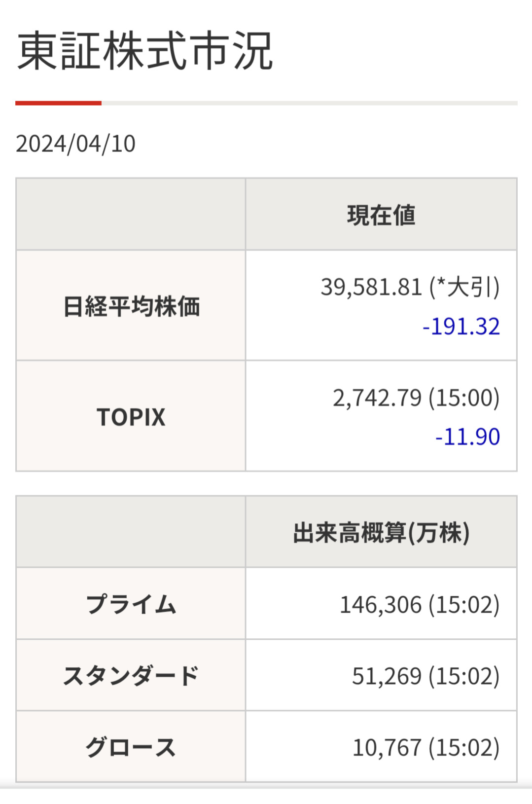Click the 現在値 column header
The height and width of the screenshot is (804, 532).
point(381,215)
